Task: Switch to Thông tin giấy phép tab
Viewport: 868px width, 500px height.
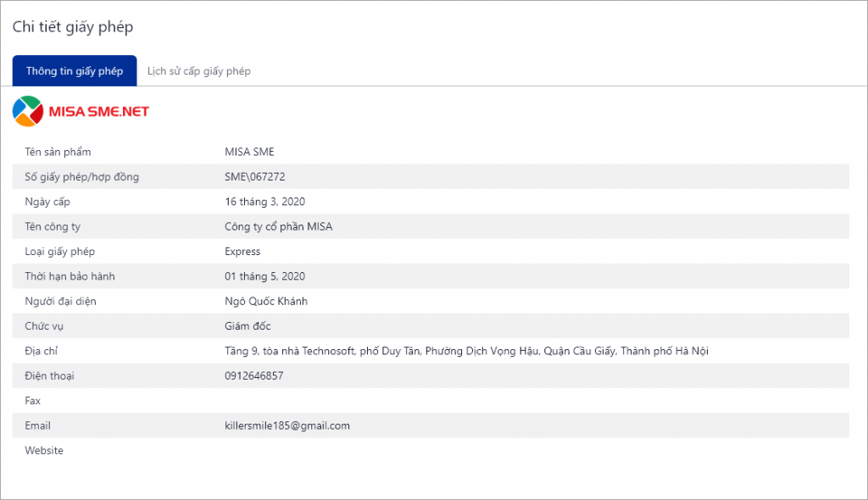Action: click(75, 71)
